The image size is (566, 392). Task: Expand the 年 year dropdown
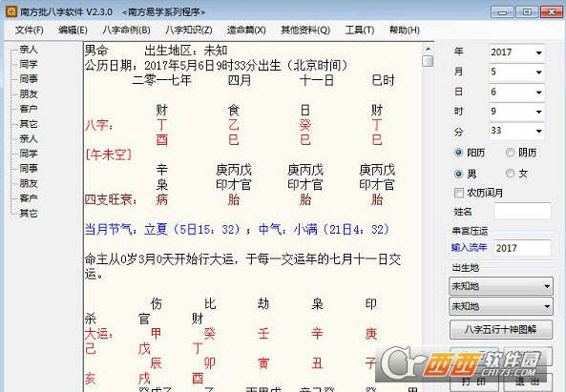click(x=538, y=52)
